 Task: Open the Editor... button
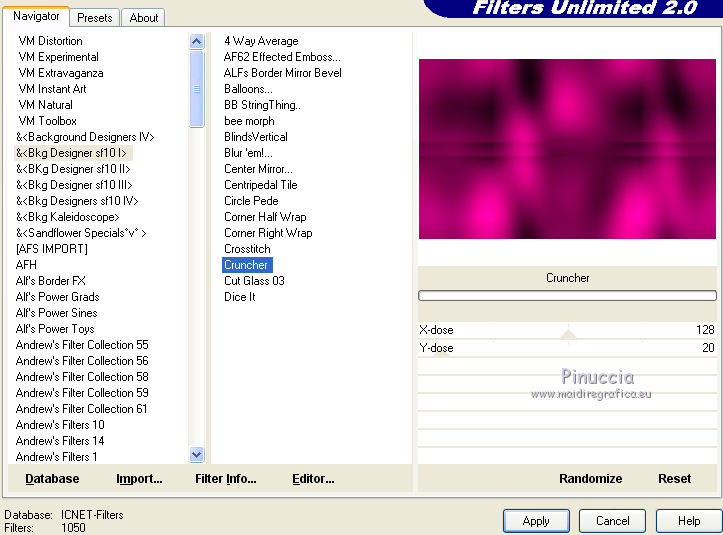coord(313,479)
